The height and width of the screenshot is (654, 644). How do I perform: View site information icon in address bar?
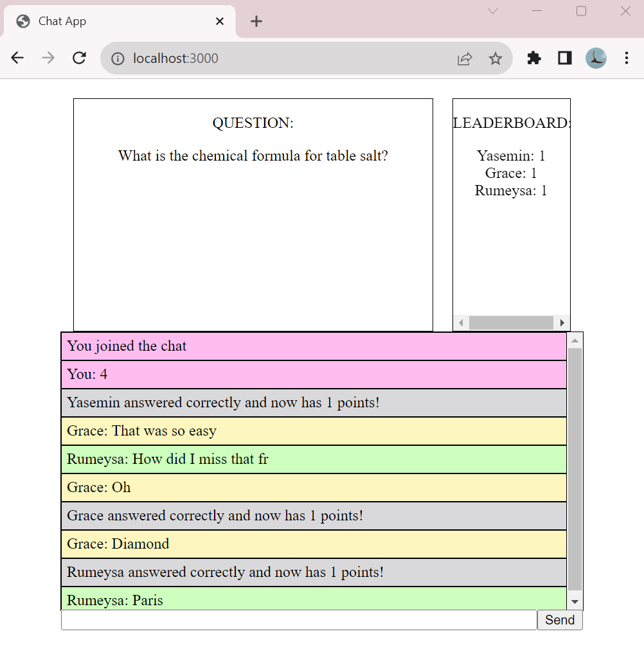[x=118, y=58]
